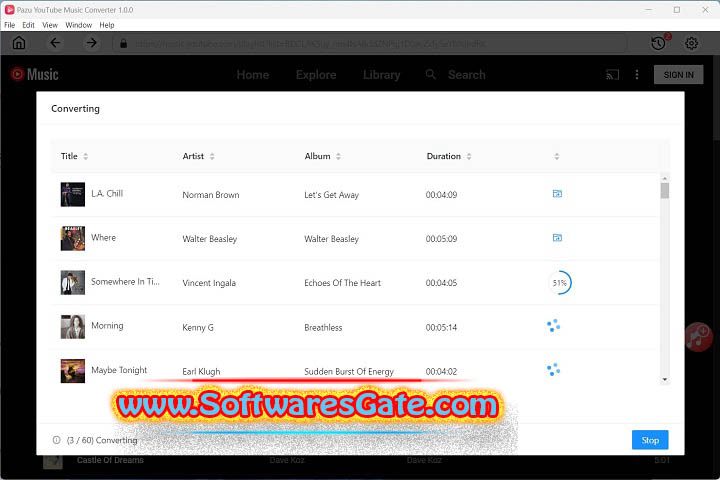This screenshot has width=720, height=480.
Task: Select the Echoes Of The Heart album cell
Action: point(343,283)
